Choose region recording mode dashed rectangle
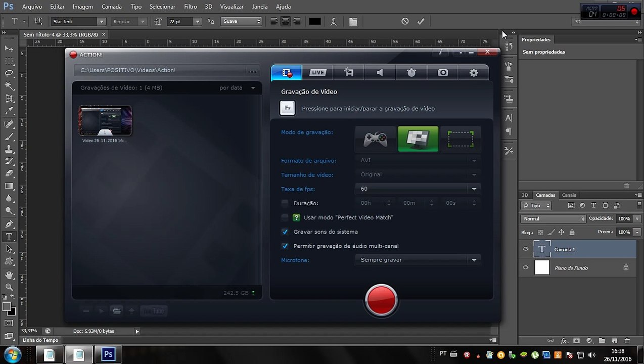Viewport: 644px width, 364px height. point(461,139)
